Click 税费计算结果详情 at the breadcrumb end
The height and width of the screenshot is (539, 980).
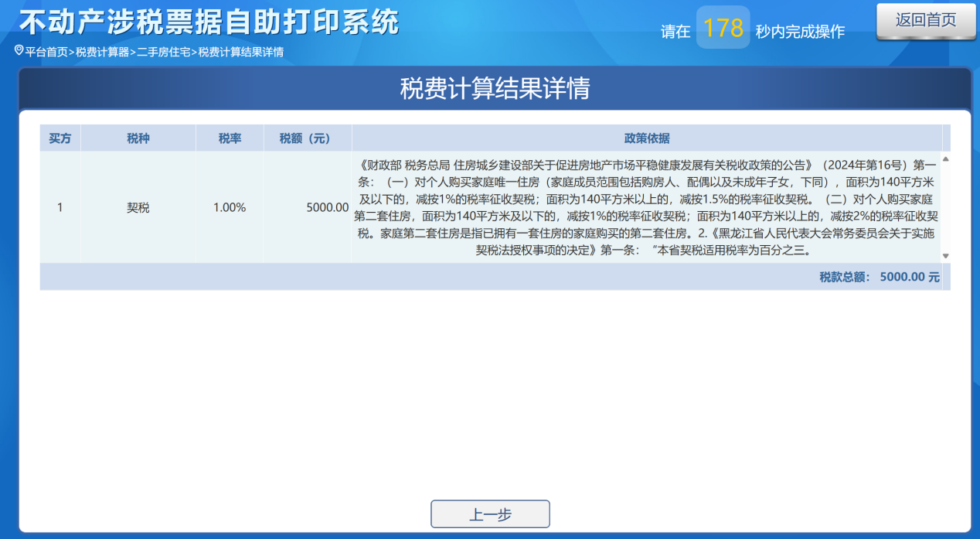[x=241, y=53]
